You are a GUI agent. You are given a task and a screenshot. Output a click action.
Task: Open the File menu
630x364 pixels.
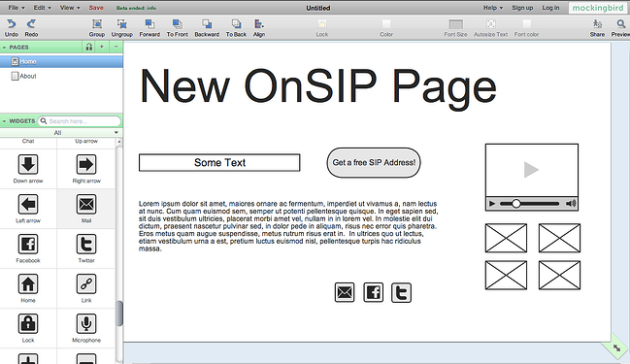coord(17,8)
